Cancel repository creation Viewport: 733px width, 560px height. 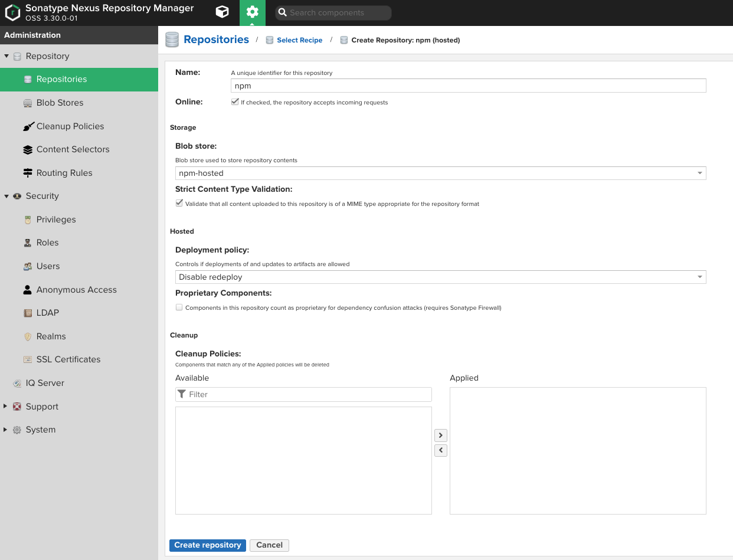[x=269, y=545]
